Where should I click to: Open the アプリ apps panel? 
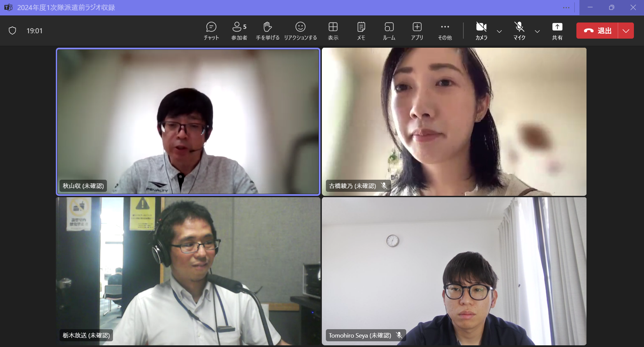(417, 31)
